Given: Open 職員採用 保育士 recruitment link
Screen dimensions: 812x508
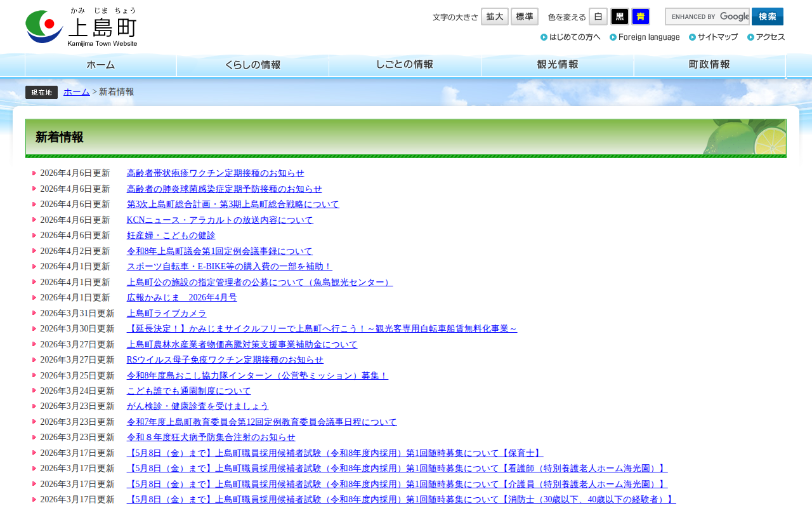Looking at the screenshot, I should pos(335,453).
